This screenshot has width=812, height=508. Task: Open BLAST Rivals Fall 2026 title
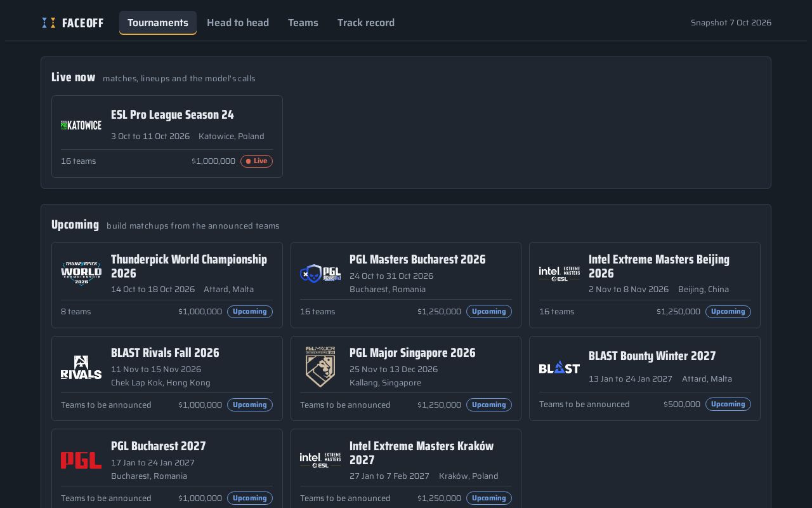point(165,352)
